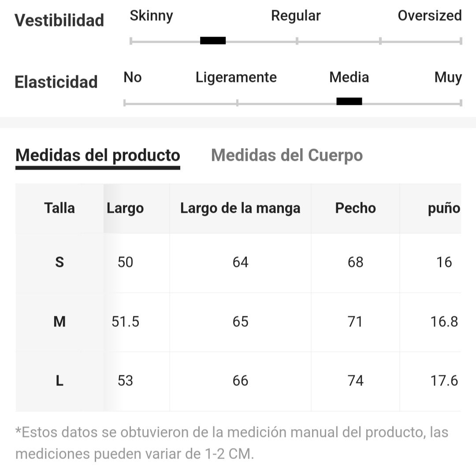The height and width of the screenshot is (470, 476).
Task: Click the Muy elasticity label
Action: tap(448, 78)
